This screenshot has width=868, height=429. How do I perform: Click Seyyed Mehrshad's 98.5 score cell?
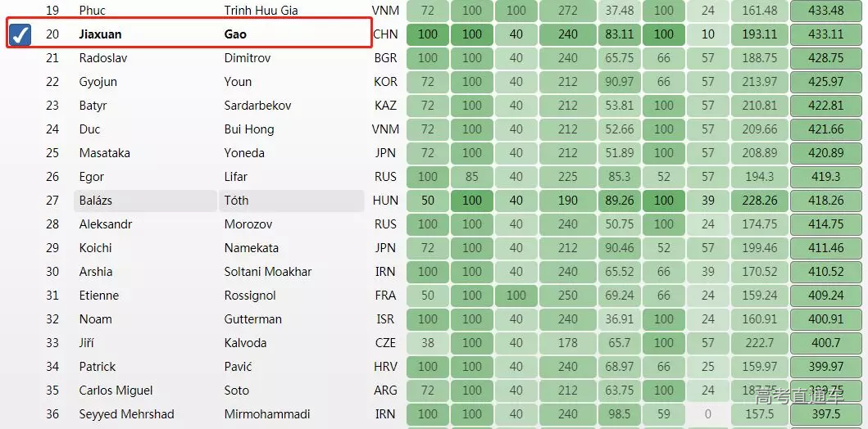tap(619, 414)
